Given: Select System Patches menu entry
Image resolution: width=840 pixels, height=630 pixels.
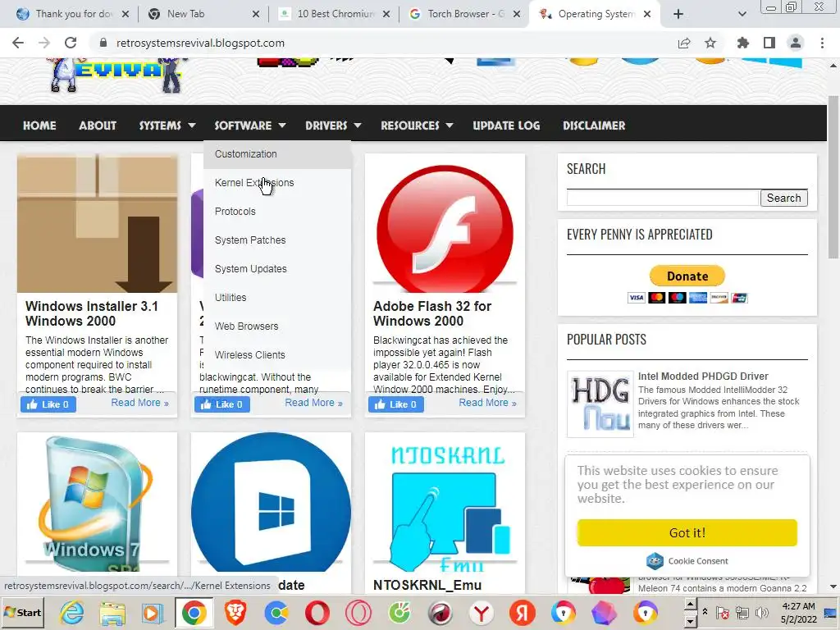Looking at the screenshot, I should coord(277,240).
